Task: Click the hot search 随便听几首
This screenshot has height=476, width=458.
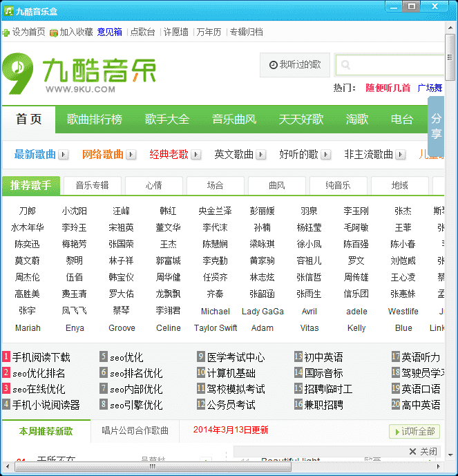Action: pyautogui.click(x=388, y=88)
